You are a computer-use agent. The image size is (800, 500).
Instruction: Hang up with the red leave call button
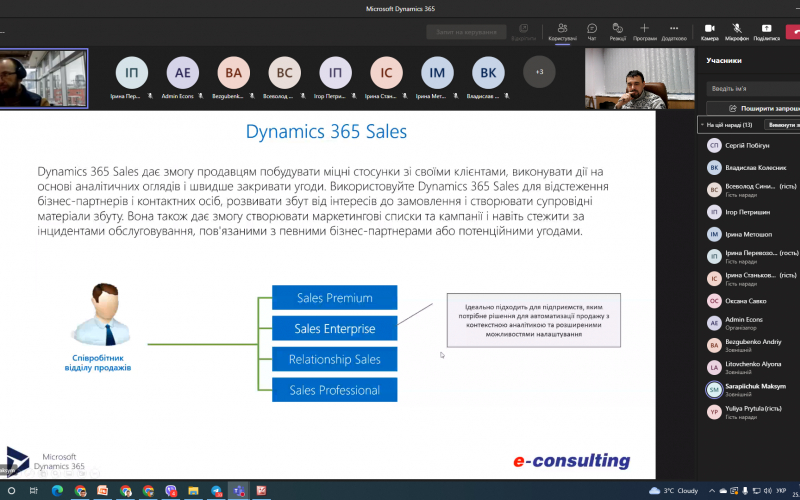click(793, 31)
